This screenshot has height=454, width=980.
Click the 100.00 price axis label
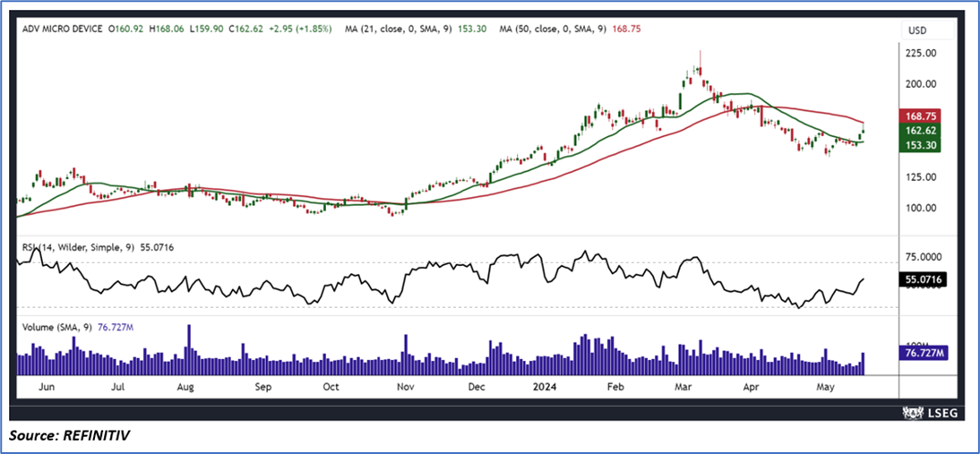[921, 209]
